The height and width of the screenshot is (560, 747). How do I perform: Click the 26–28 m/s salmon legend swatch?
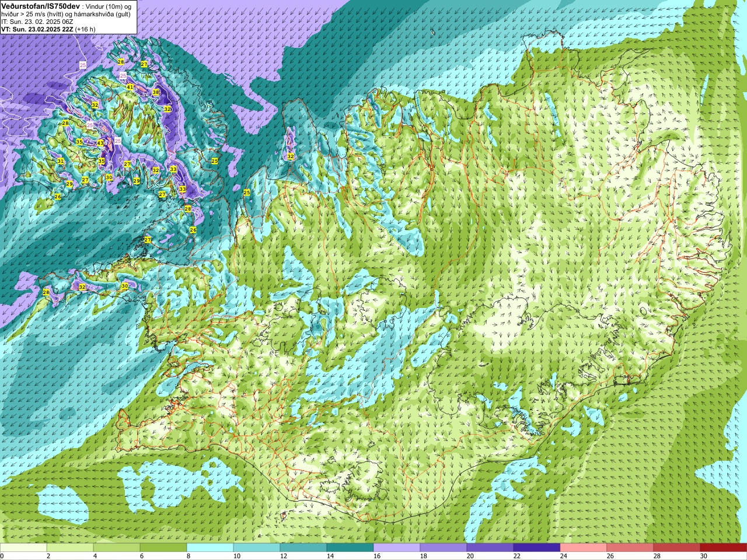coord(630,548)
